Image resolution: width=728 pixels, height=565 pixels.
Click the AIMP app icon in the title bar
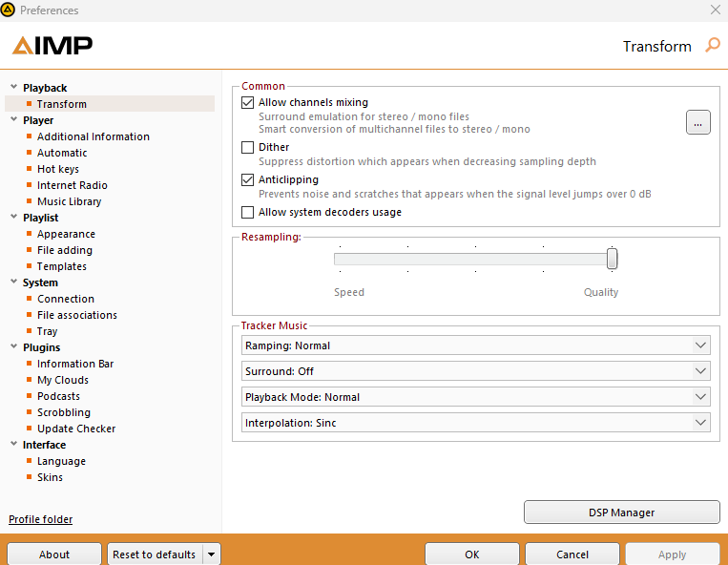coord(8,10)
